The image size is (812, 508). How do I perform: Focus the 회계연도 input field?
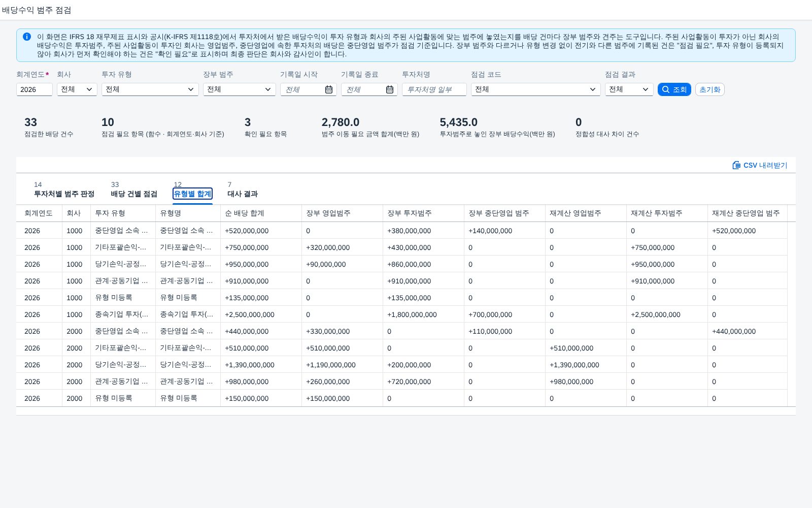coord(35,89)
